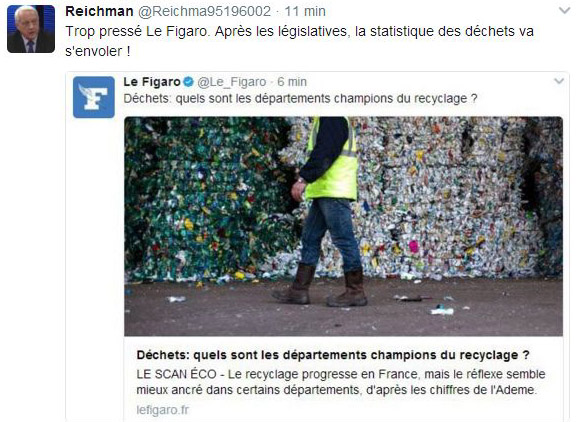Click the Le Figaro logo avatar

(94, 97)
